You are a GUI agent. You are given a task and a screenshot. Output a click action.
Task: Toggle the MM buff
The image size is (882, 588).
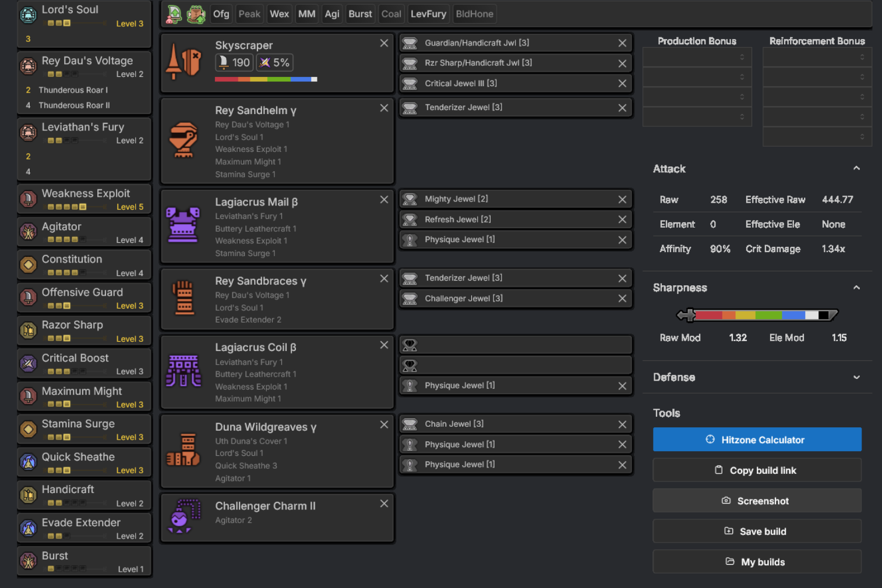click(x=307, y=14)
